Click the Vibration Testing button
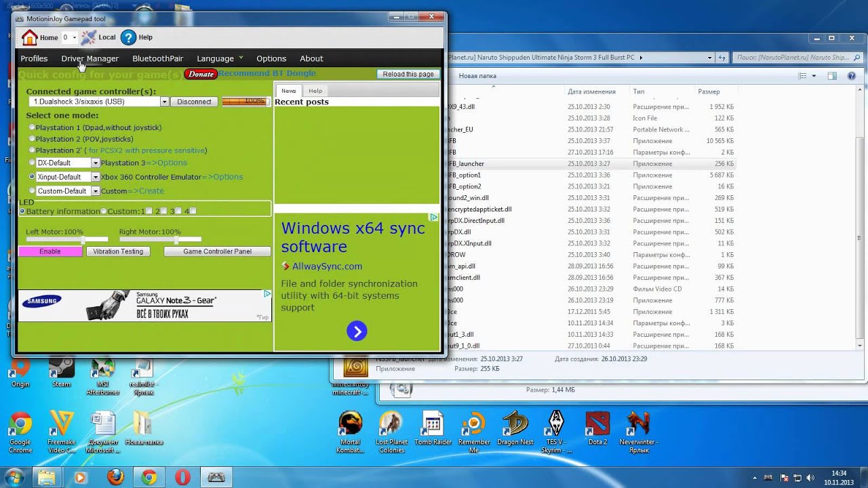Screen dimensions: 868x488 pyautogui.click(x=118, y=251)
